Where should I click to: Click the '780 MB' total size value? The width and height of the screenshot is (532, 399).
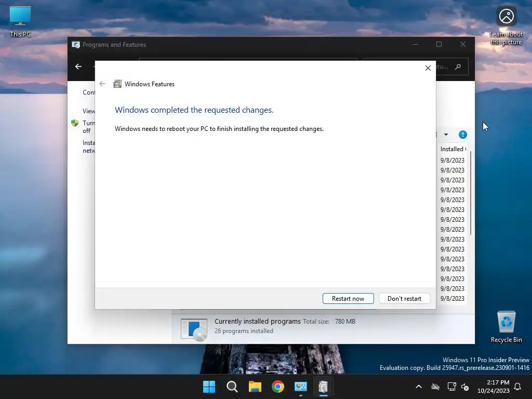345,321
